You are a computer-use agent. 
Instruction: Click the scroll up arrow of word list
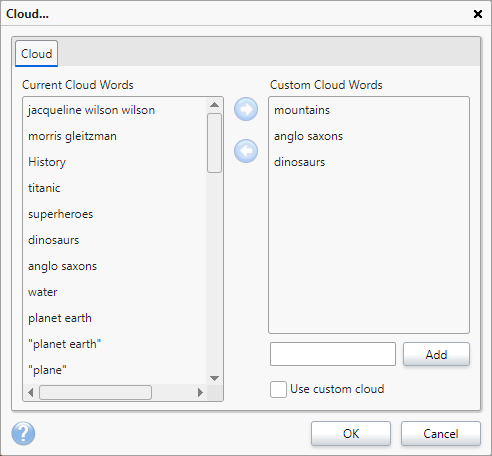coord(214,105)
